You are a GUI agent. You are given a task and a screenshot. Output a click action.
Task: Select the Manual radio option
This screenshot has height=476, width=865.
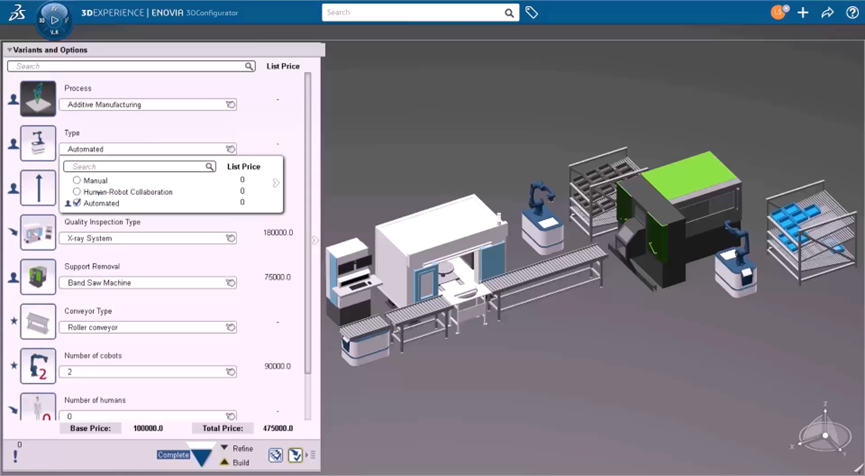(x=77, y=180)
